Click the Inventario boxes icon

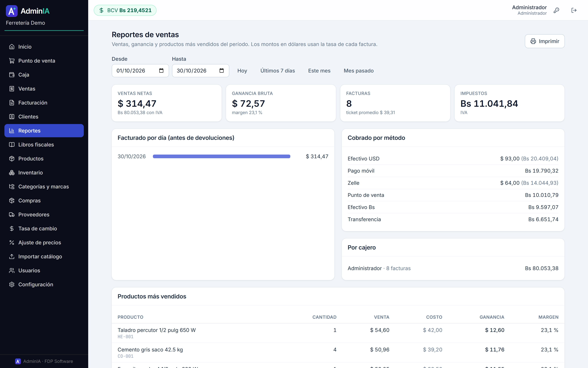point(12,173)
